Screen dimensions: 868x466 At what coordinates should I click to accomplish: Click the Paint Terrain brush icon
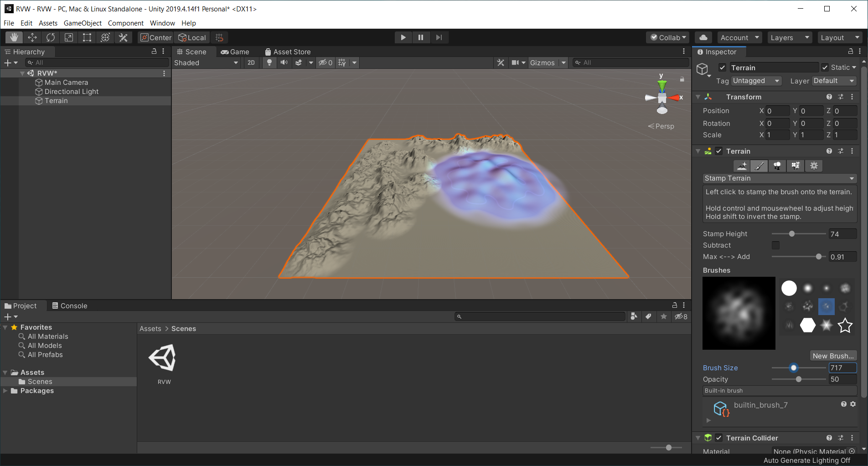click(759, 166)
